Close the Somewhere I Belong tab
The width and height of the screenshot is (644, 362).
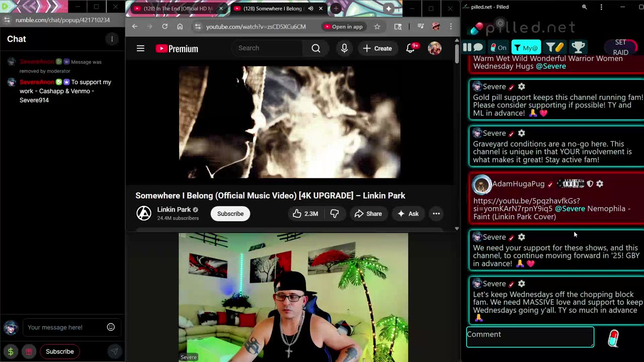(320, 9)
